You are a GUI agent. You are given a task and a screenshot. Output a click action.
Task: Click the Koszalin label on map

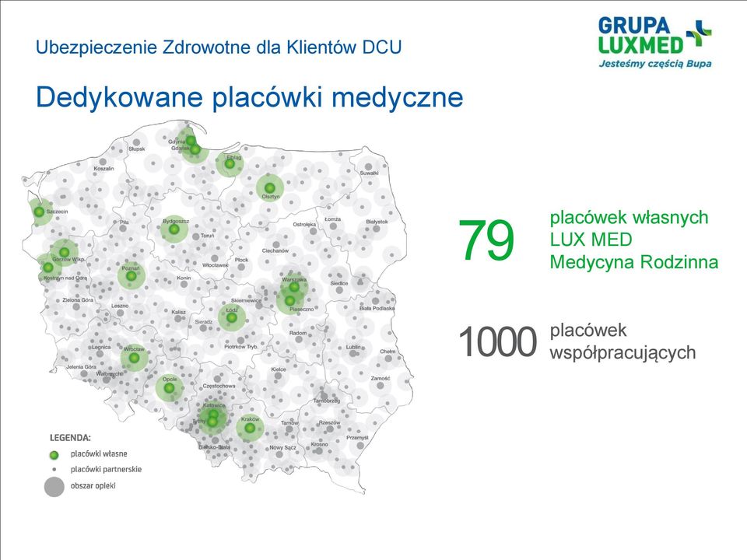click(103, 169)
